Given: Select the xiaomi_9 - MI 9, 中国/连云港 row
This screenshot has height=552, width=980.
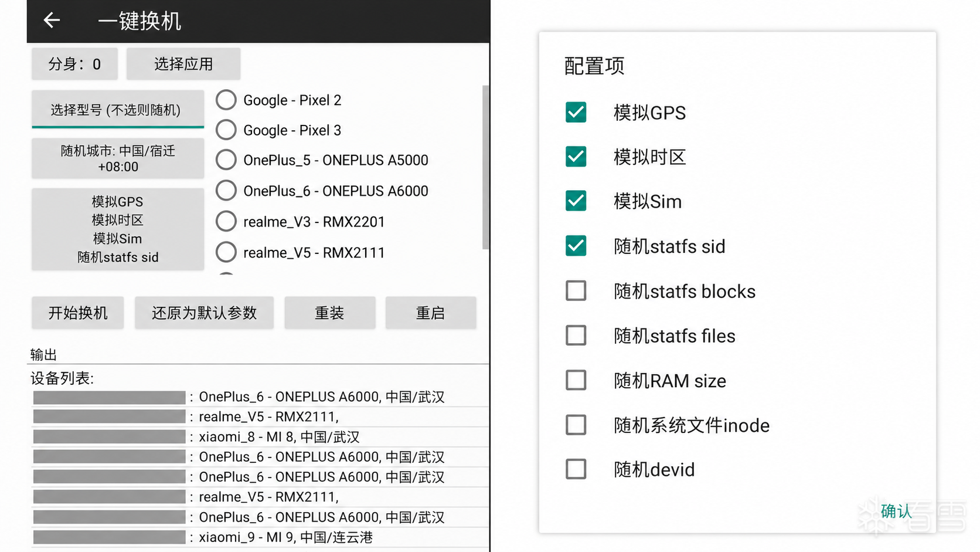Looking at the screenshot, I should pyautogui.click(x=260, y=537).
